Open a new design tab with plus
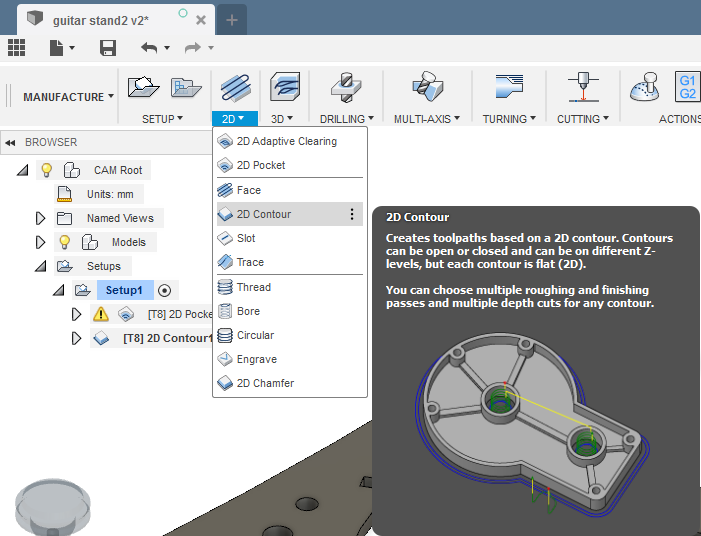The width and height of the screenshot is (701, 536). 232,20
